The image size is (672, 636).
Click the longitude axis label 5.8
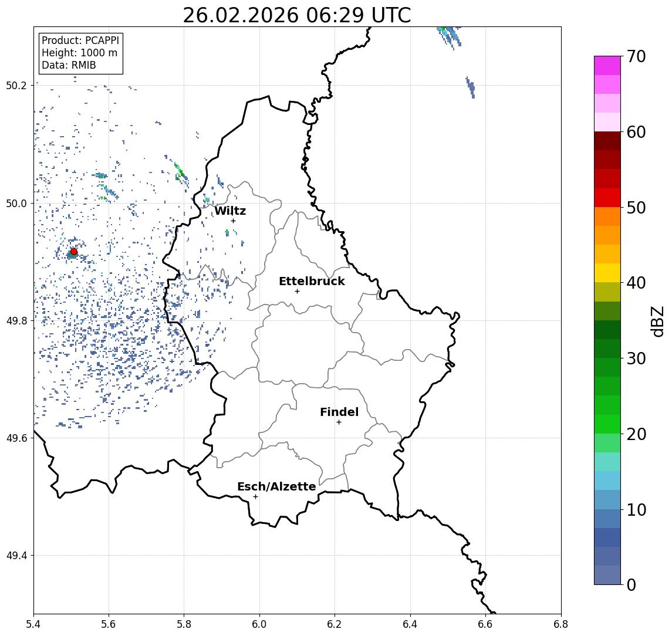pos(184,624)
